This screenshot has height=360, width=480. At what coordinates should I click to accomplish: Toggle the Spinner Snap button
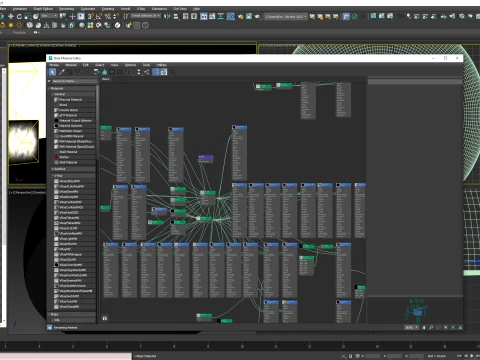click(x=116, y=16)
